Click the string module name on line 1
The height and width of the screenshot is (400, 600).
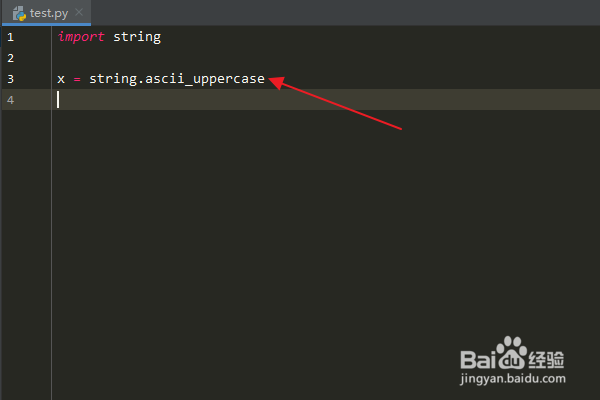137,37
